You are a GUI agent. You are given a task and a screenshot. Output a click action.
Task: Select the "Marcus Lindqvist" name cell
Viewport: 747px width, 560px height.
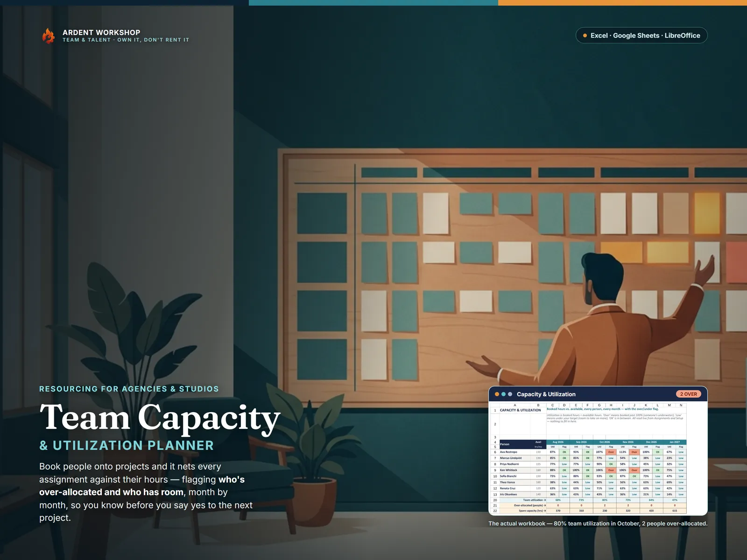pyautogui.click(x=516, y=458)
